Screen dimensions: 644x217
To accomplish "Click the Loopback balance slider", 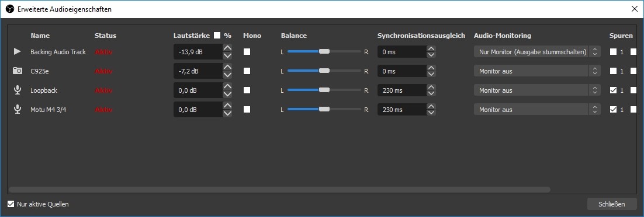I will pyautogui.click(x=324, y=90).
